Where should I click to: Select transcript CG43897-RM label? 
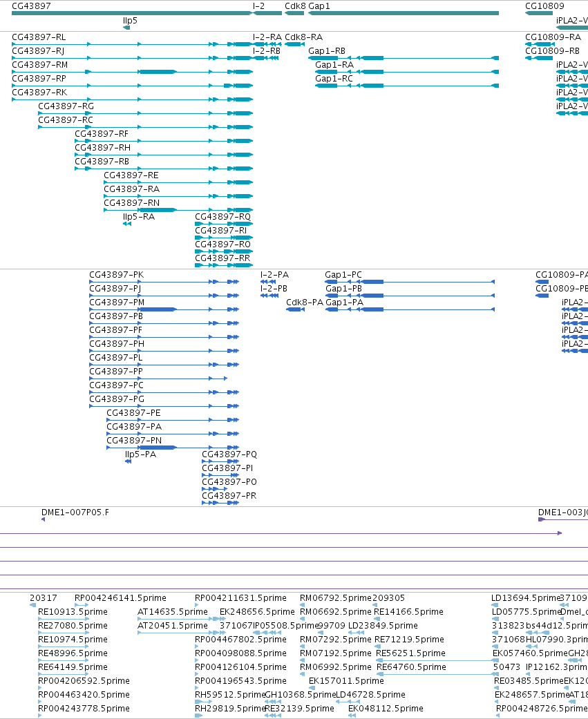(40, 65)
